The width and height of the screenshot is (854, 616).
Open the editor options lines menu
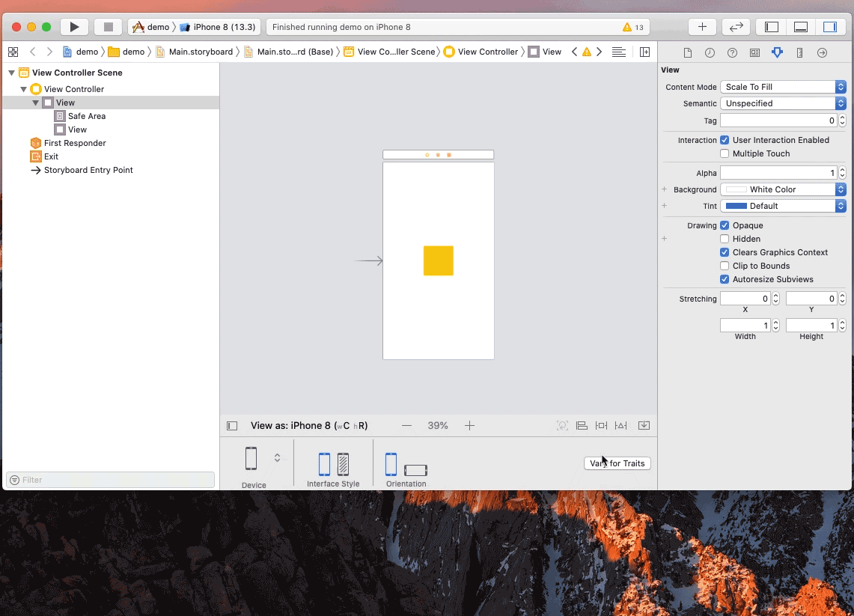619,52
